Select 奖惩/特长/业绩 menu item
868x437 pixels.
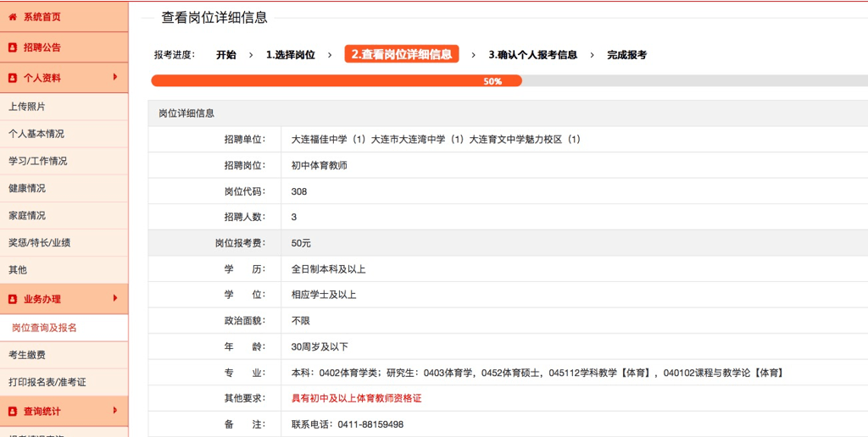pos(40,242)
